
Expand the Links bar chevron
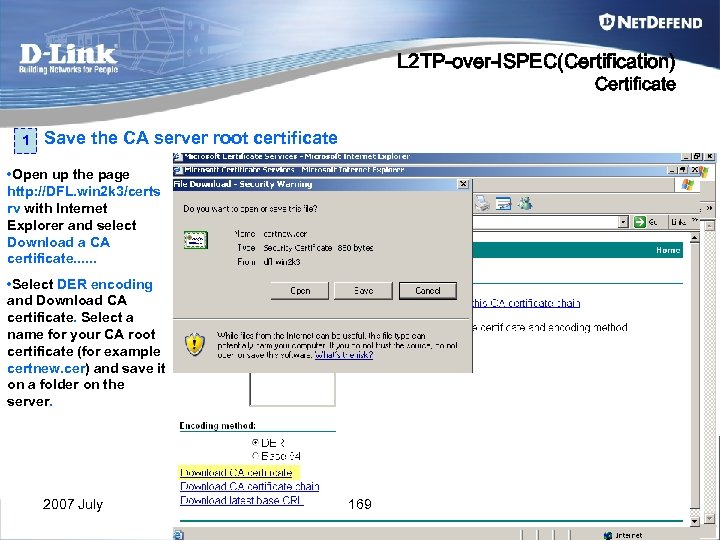click(x=695, y=220)
